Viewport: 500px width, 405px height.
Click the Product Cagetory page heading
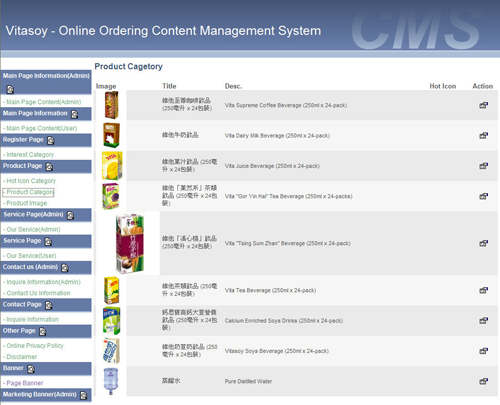pyautogui.click(x=129, y=66)
